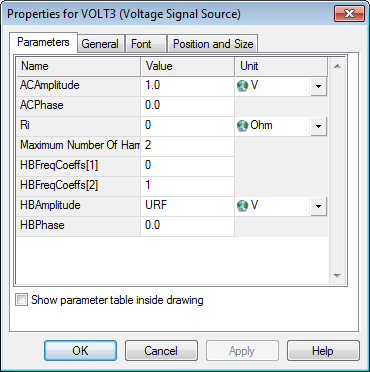370x372 pixels.
Task: Open Help for this dialog
Action: click(323, 351)
